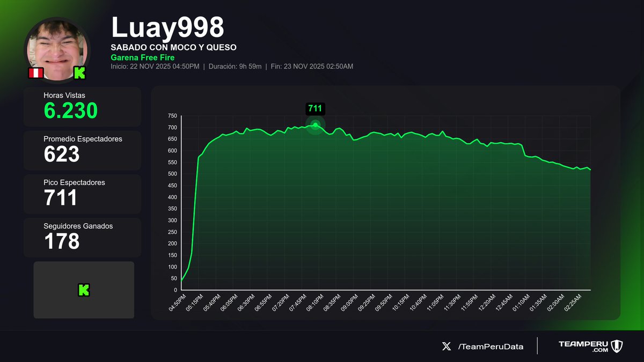
Task: Click the 623 average viewers value
Action: 62,154
